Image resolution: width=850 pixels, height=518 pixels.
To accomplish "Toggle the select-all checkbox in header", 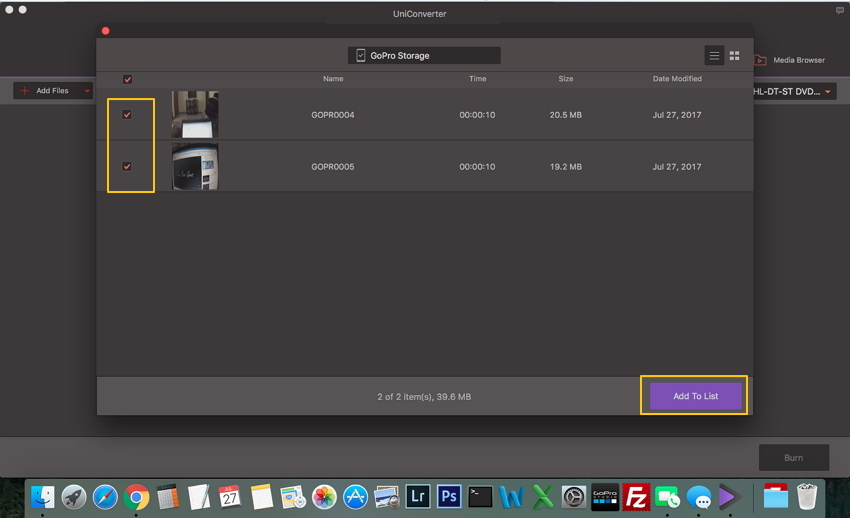I will click(127, 80).
